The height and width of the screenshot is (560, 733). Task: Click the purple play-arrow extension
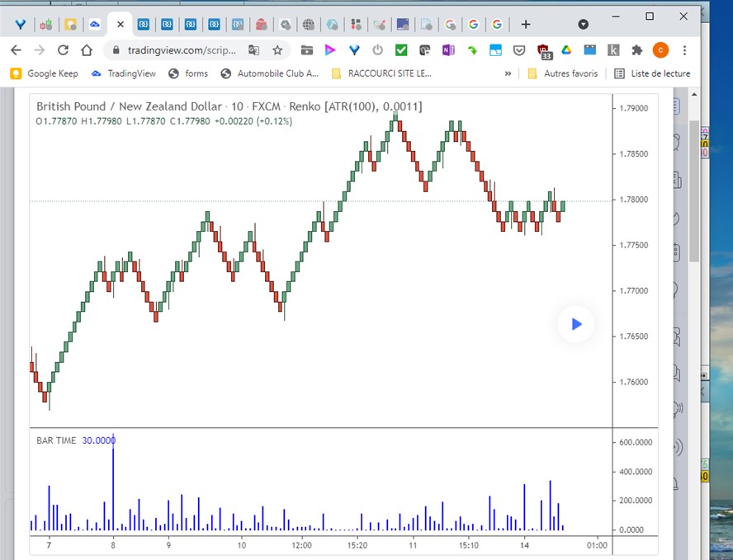330,50
